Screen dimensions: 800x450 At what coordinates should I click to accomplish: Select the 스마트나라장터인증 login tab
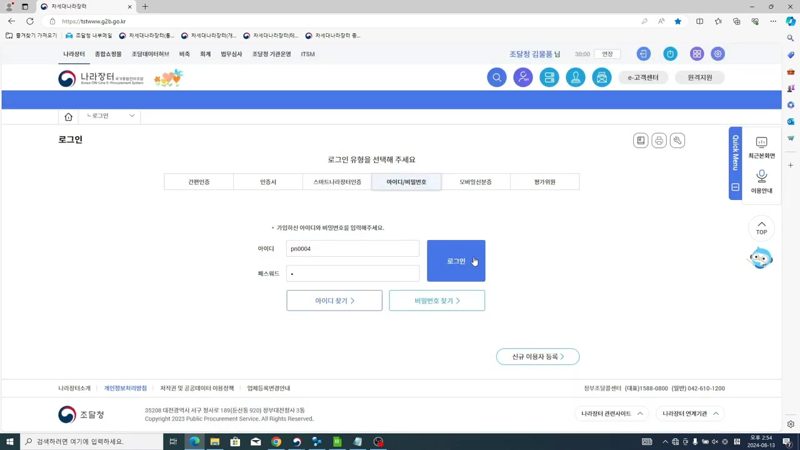coord(337,182)
